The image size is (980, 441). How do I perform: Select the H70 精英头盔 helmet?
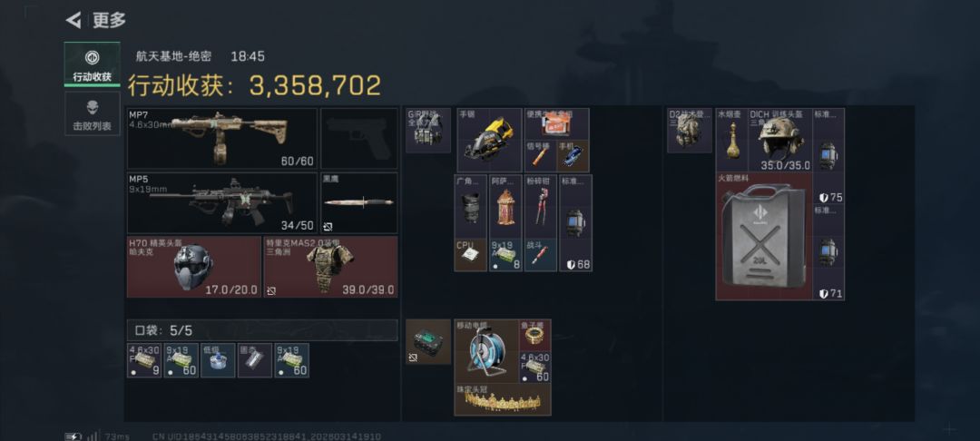pos(194,267)
